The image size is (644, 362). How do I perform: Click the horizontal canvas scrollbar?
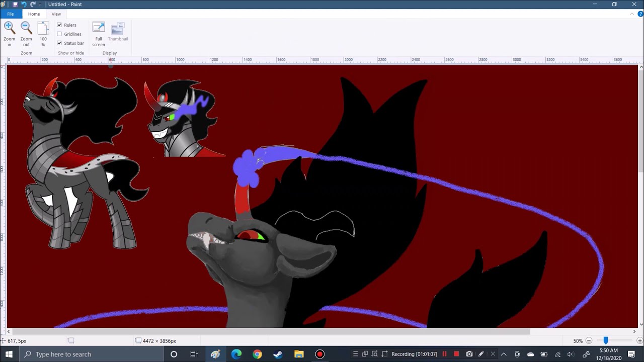[271, 331]
